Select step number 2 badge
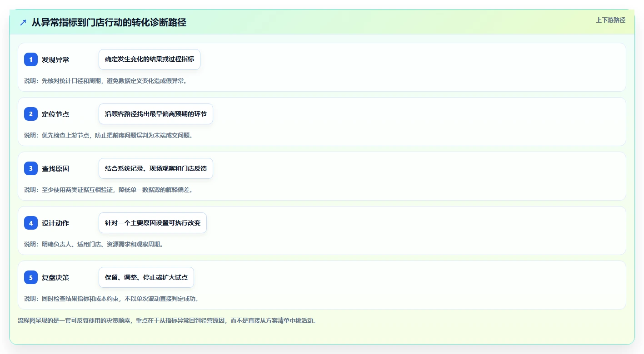Screen dimensions: 644x354 [31, 114]
